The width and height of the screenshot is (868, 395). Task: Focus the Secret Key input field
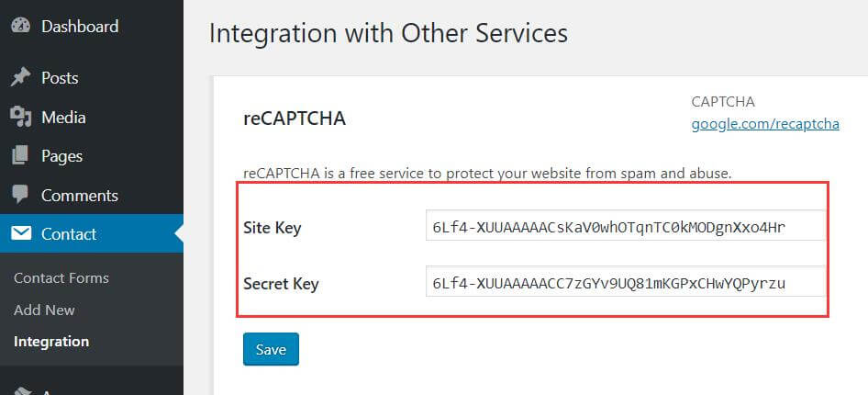[x=626, y=284]
